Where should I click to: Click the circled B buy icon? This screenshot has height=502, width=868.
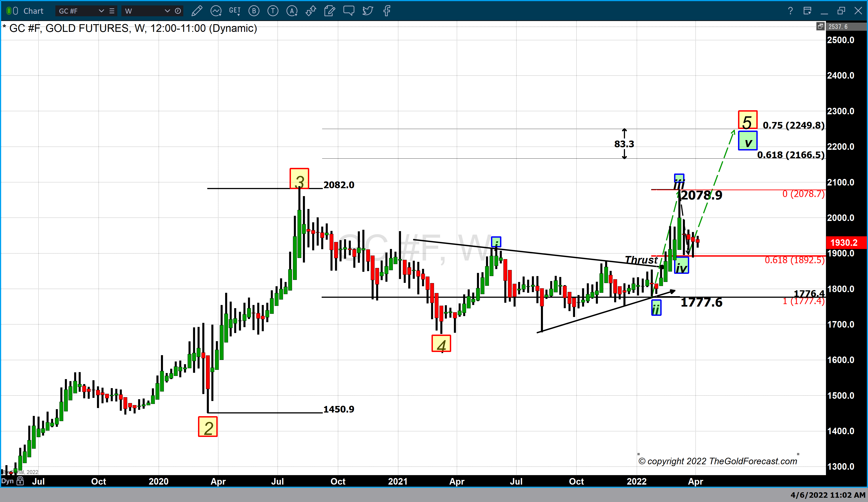(254, 11)
